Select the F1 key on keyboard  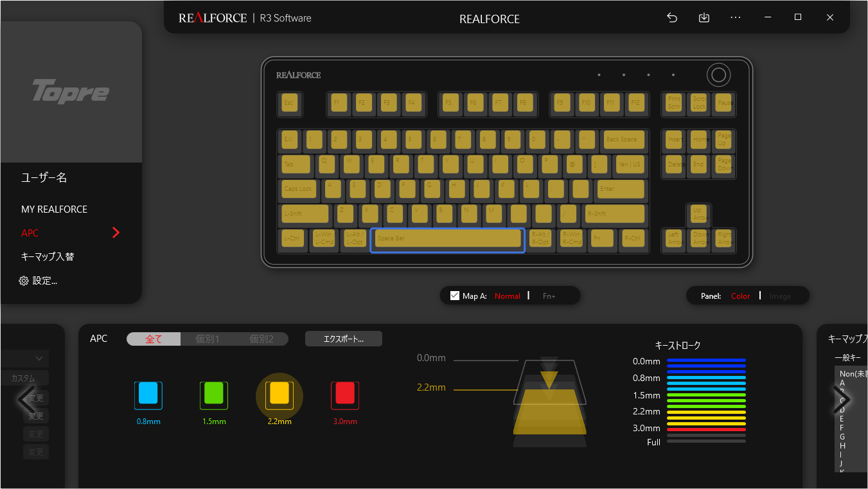[x=339, y=103]
